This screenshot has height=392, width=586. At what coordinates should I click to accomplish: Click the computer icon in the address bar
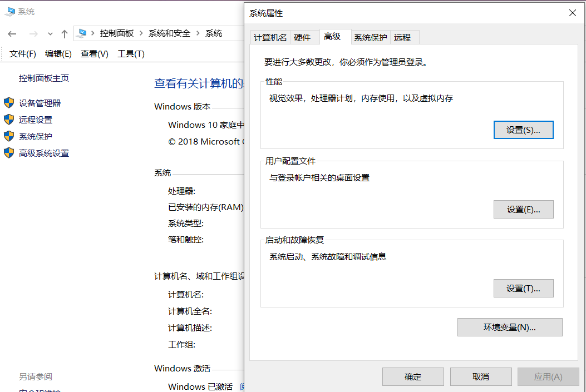point(81,33)
